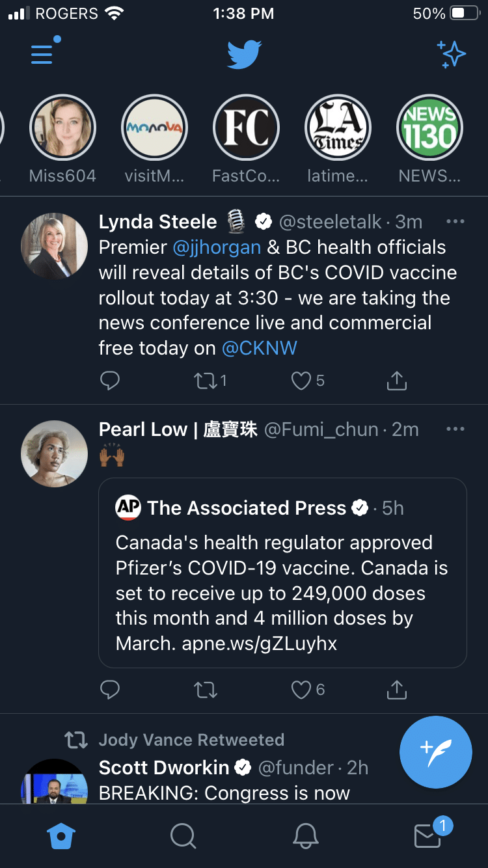
Task: Open the Messages tab
Action: pos(427,836)
